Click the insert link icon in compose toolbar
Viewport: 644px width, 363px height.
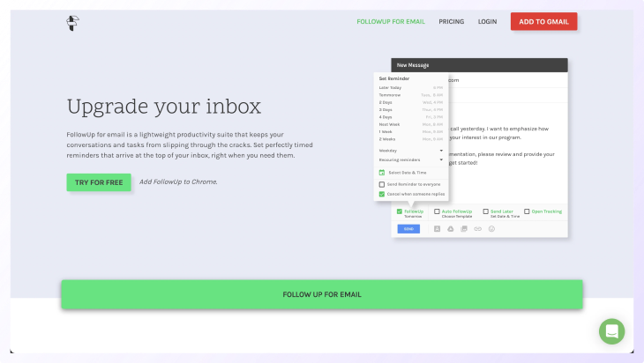(x=477, y=229)
